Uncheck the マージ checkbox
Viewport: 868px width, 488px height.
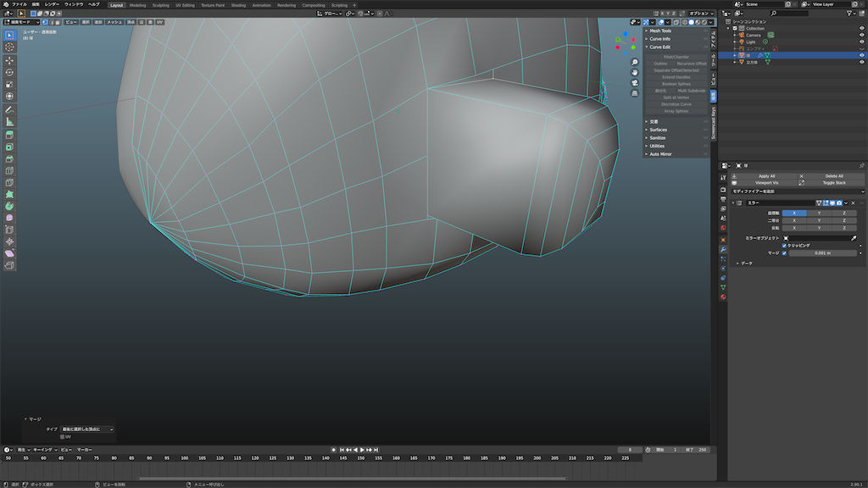point(784,252)
